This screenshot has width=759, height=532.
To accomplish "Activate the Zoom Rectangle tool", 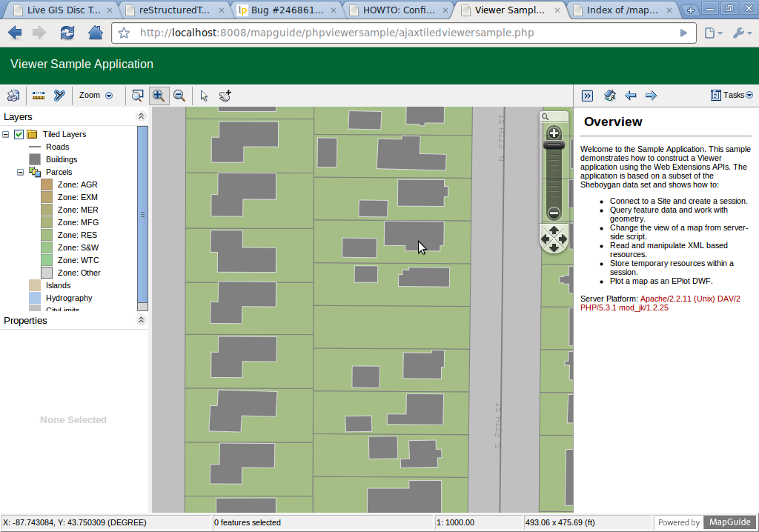I will click(x=137, y=96).
